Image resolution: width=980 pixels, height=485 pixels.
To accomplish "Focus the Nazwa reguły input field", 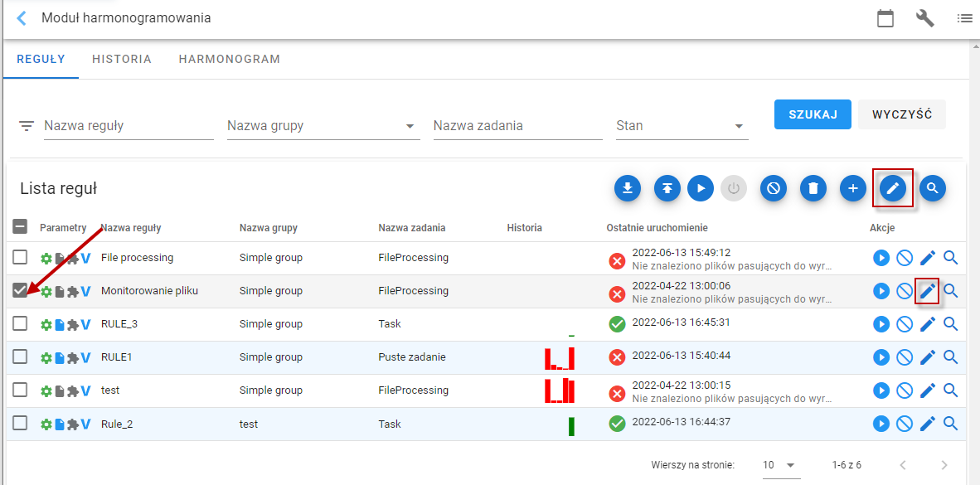I will click(x=129, y=126).
